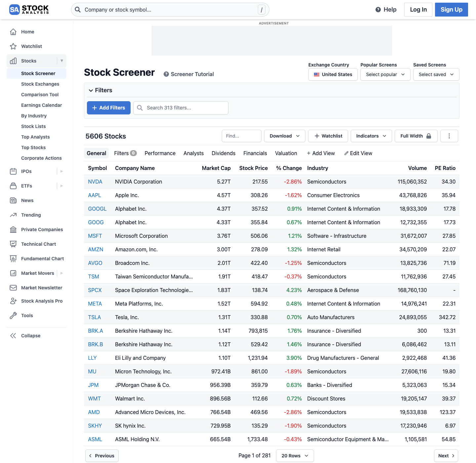Open the Select saved screens dropdown
476x463 pixels.
pyautogui.click(x=436, y=74)
